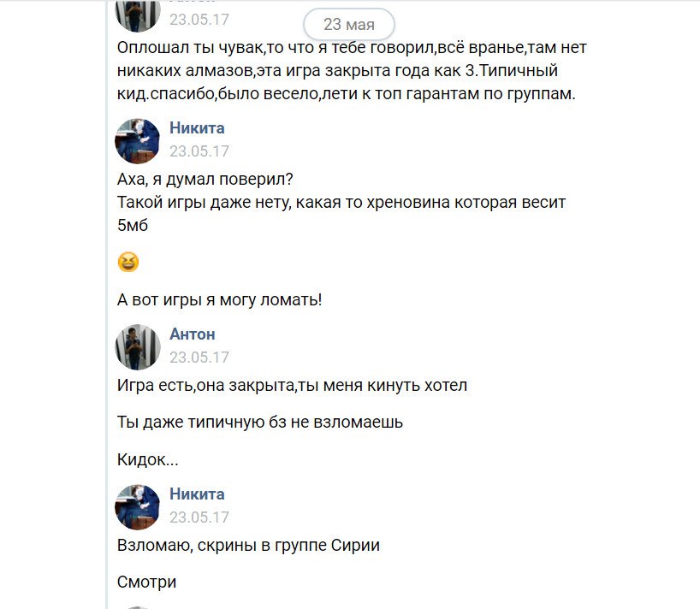Select the message 'А вот игры я могу ломать!'
The width and height of the screenshot is (700, 609).
click(x=219, y=300)
